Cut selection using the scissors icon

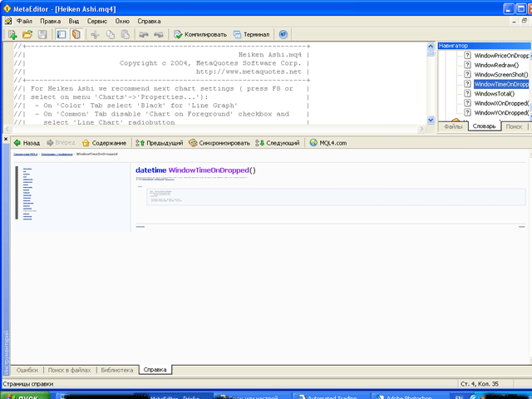(x=96, y=34)
